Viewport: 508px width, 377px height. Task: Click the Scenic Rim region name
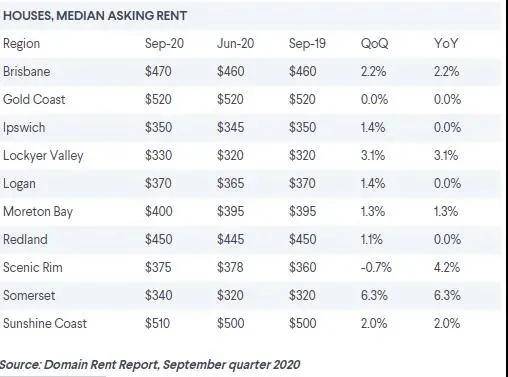click(33, 267)
